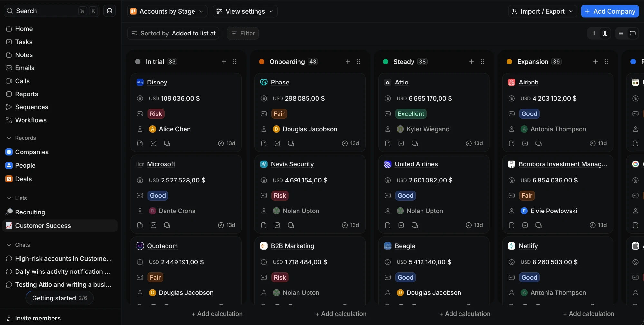Click the Add Company button
The image size is (644, 325).
pyautogui.click(x=610, y=11)
